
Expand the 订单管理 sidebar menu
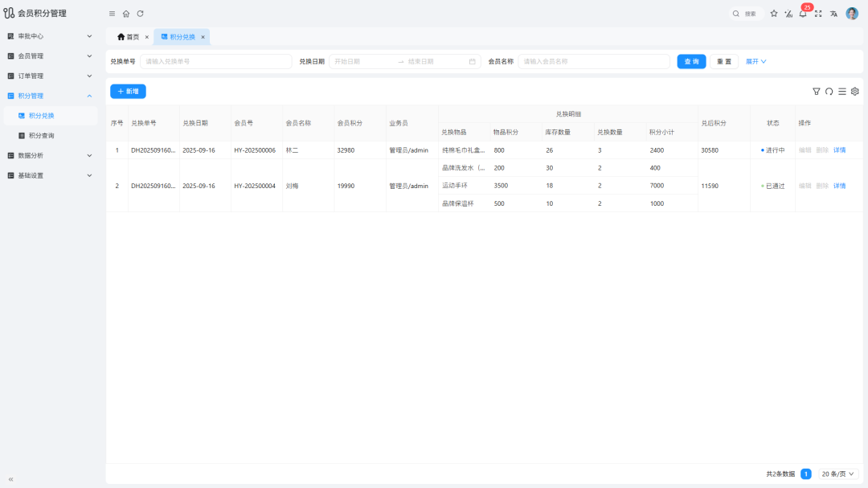coord(49,76)
